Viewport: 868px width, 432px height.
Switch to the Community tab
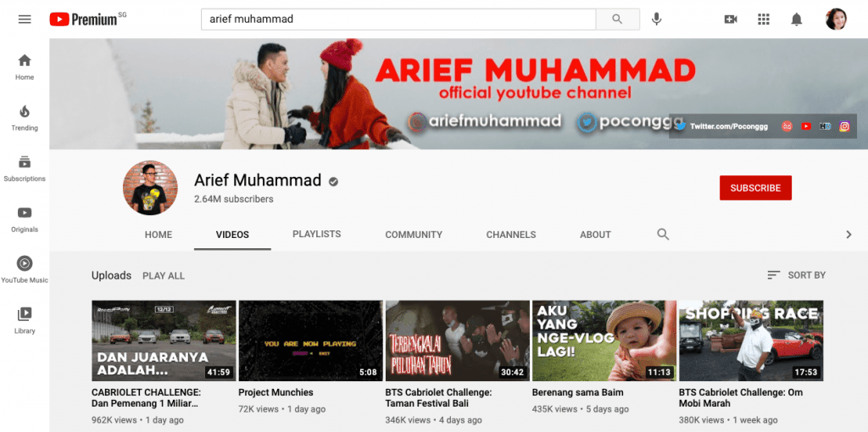pyautogui.click(x=414, y=235)
